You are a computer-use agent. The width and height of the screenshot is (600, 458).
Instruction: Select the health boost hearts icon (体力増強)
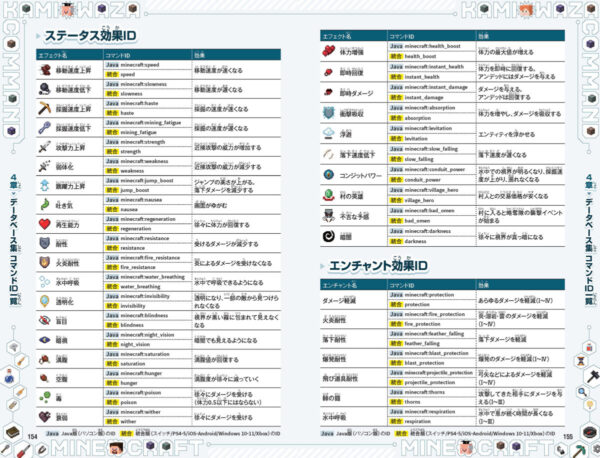[x=330, y=51]
